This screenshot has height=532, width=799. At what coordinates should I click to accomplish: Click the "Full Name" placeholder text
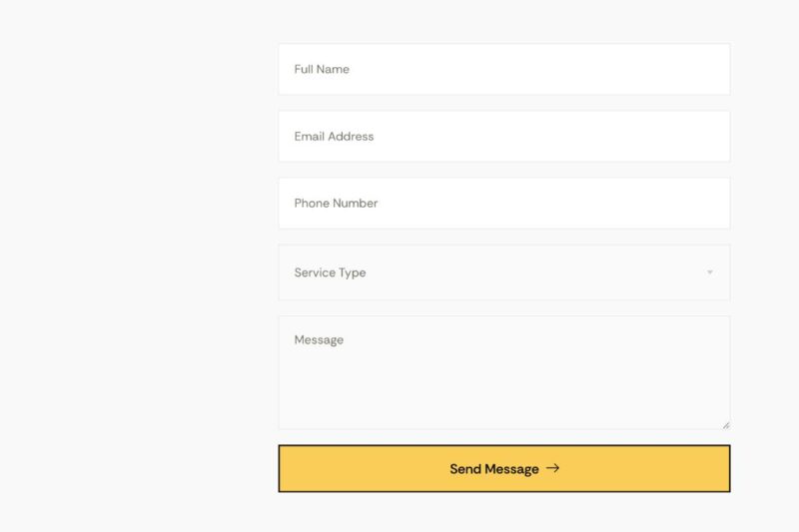point(322,69)
